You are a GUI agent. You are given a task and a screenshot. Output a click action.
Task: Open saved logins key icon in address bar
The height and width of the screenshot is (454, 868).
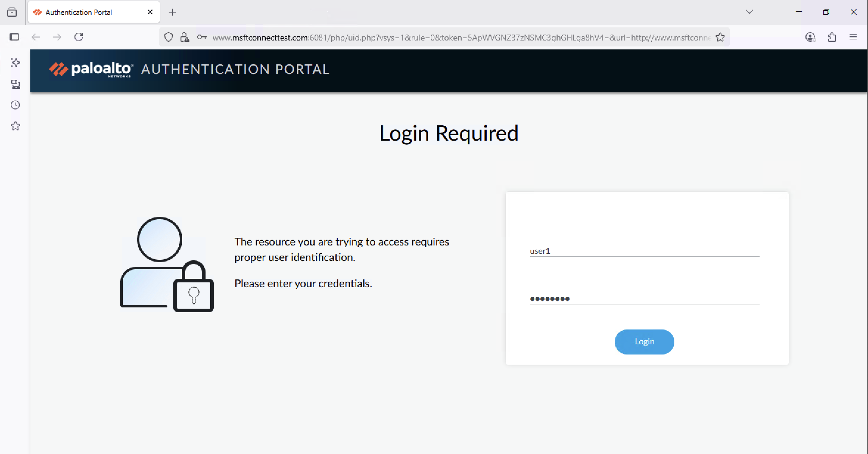[201, 37]
